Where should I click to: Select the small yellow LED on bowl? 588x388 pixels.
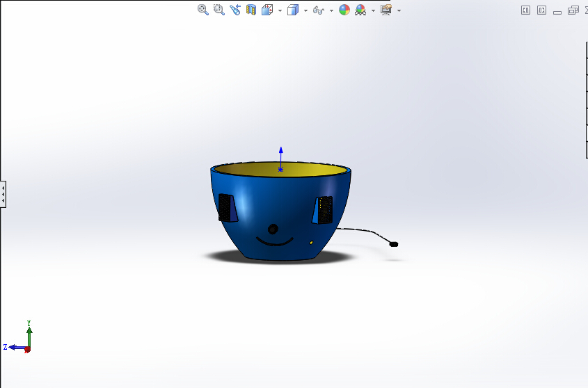click(x=311, y=243)
